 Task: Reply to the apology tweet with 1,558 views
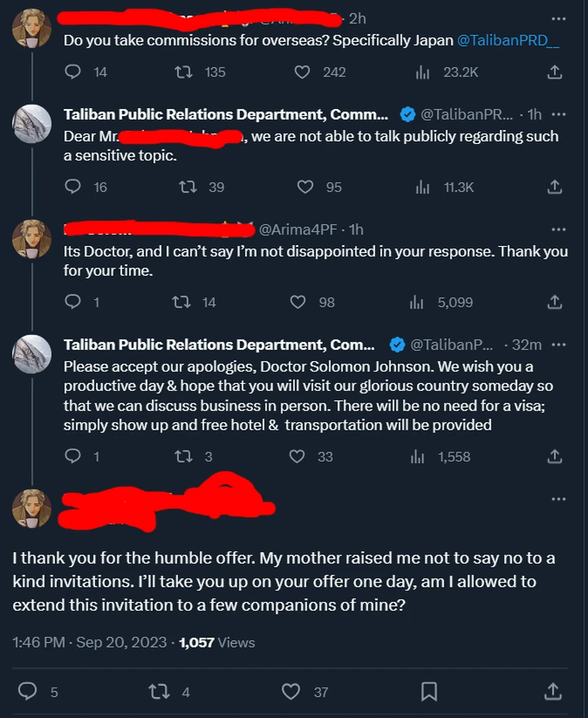73,457
